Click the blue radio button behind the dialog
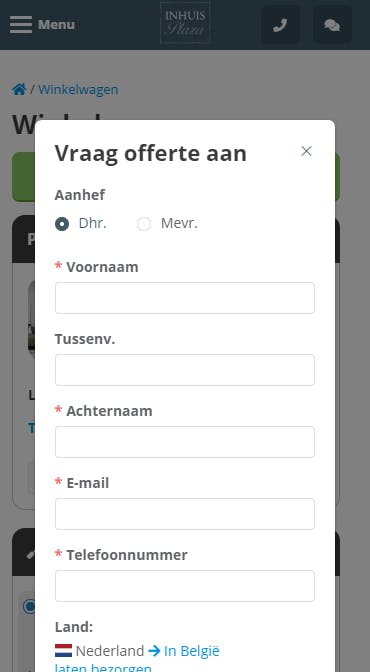 (29, 606)
